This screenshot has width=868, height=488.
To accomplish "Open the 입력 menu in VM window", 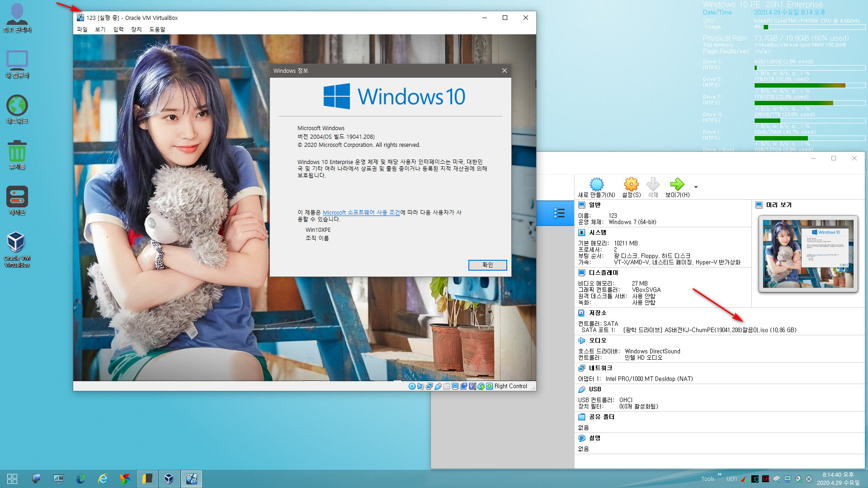I will (x=118, y=29).
